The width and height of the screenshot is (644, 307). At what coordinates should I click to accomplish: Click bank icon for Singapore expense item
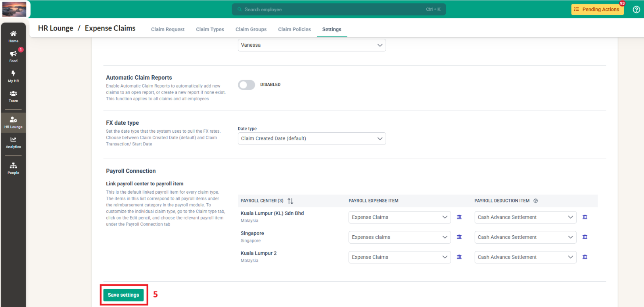pyautogui.click(x=459, y=237)
